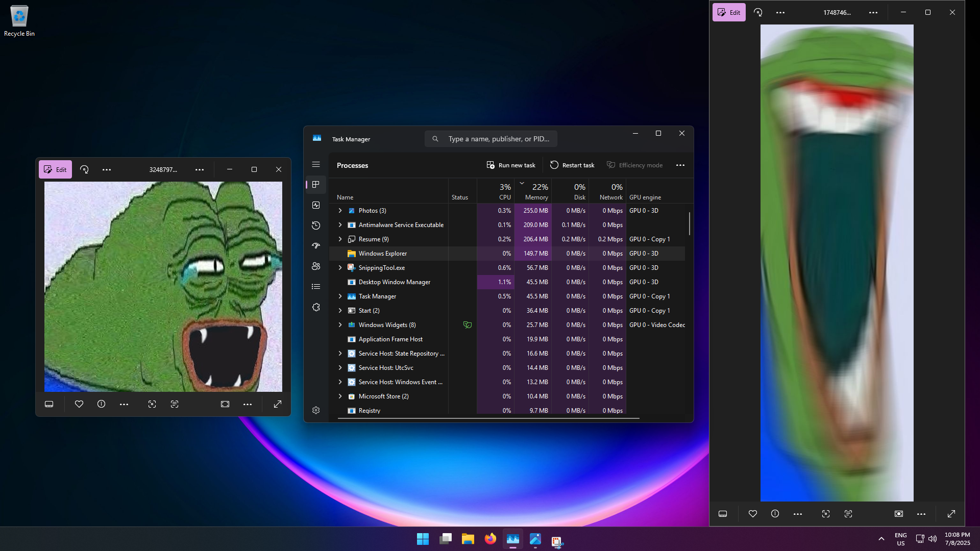Open File Explorer from taskbar
Screen dimensions: 980x551
tap(468, 539)
